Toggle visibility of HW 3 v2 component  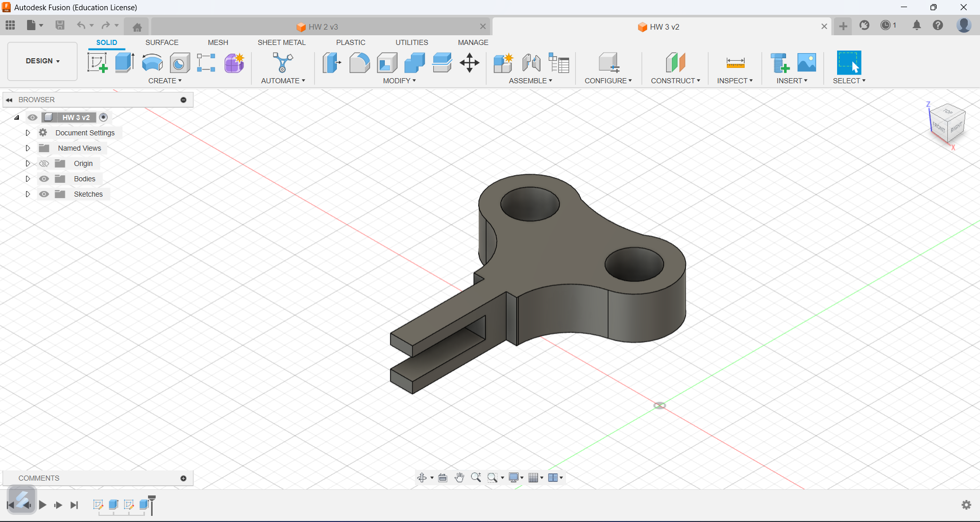(33, 117)
